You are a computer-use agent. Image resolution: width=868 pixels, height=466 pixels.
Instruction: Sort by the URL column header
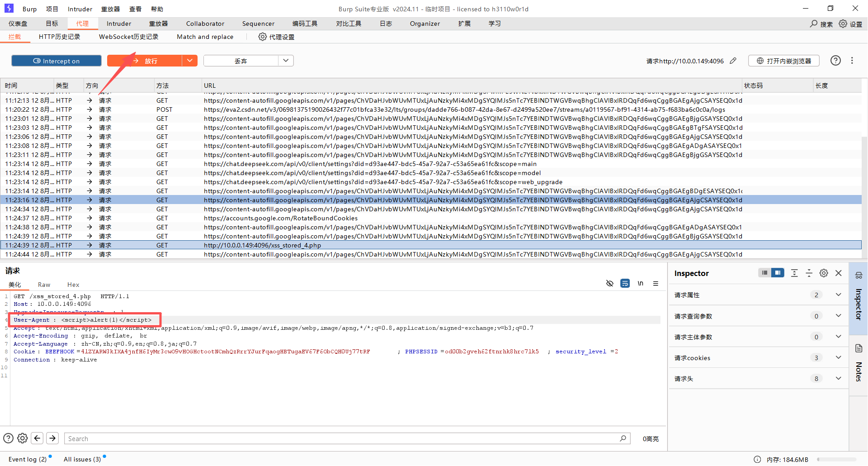point(472,86)
